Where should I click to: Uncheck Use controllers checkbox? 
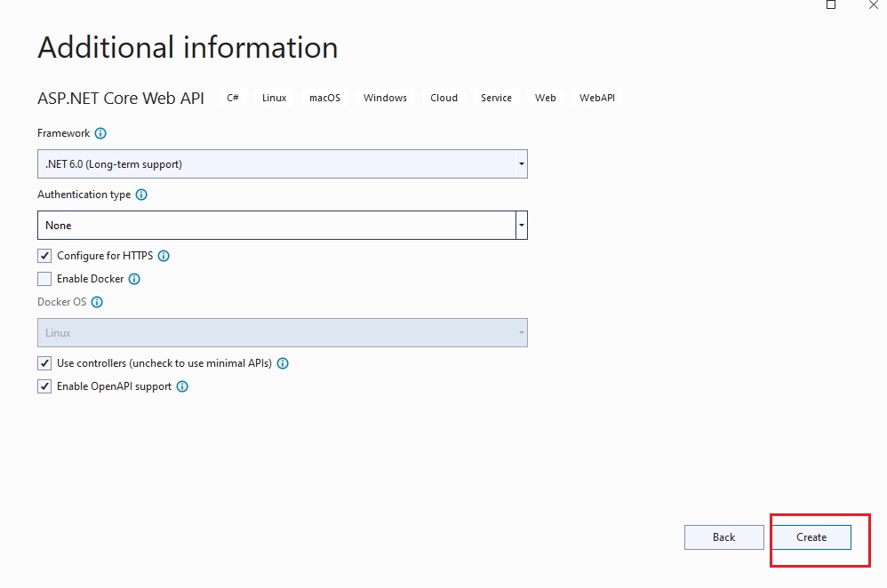44,363
